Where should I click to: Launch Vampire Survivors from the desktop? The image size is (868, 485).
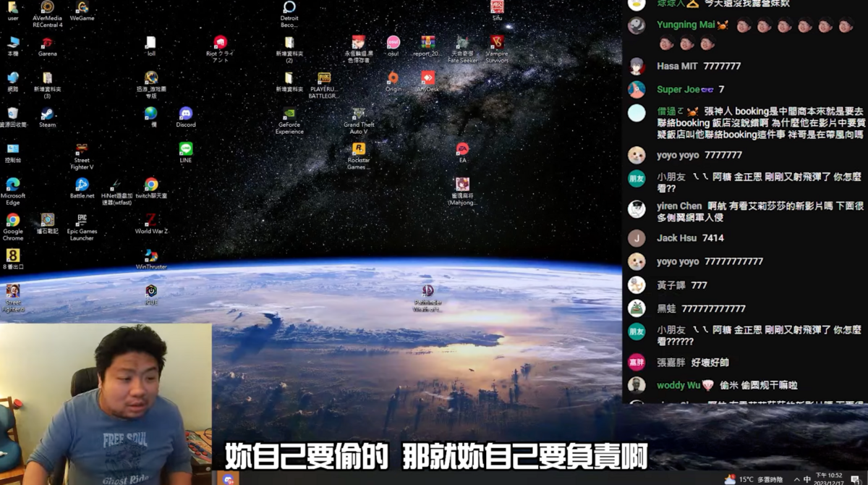[497, 49]
